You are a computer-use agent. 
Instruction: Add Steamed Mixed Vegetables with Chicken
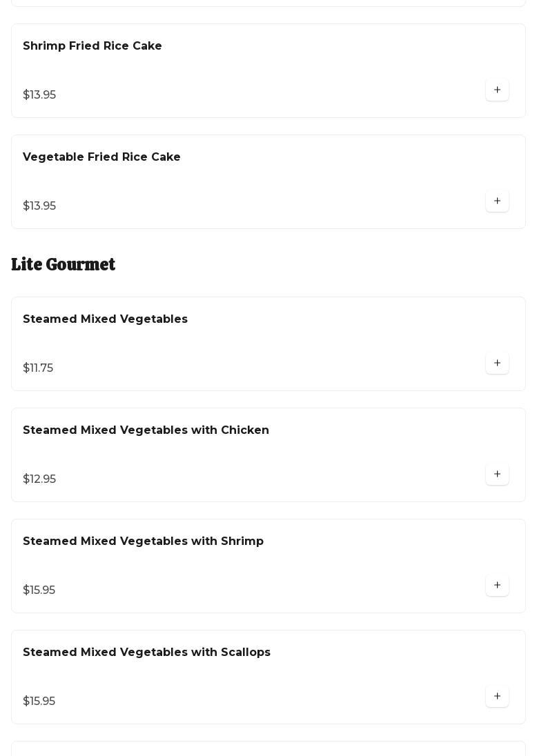[497, 475]
